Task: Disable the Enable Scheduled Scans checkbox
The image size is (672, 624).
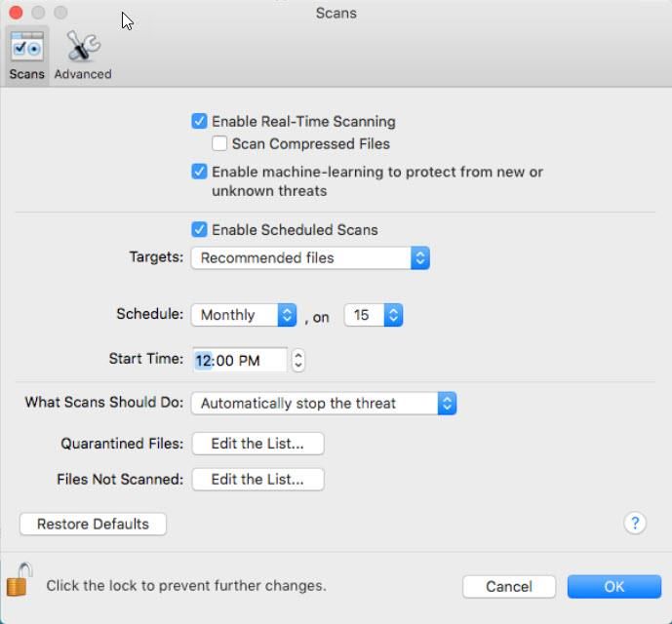Action: 199,230
